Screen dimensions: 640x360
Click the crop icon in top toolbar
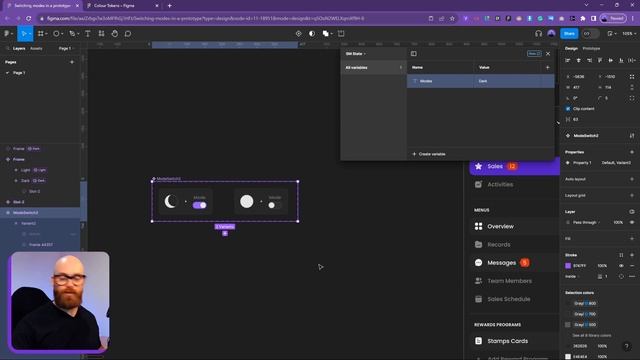(x=341, y=33)
